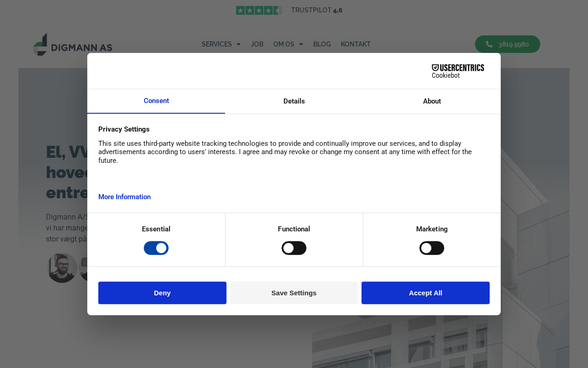Screen dimensions: 588x368
Task: Click the Privacy Settings heading
Action: [x=124, y=129]
